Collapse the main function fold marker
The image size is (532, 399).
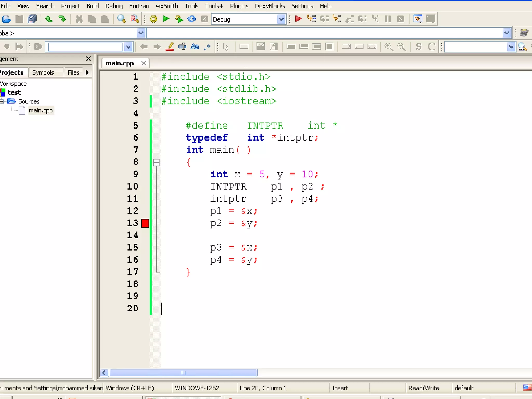click(x=156, y=163)
